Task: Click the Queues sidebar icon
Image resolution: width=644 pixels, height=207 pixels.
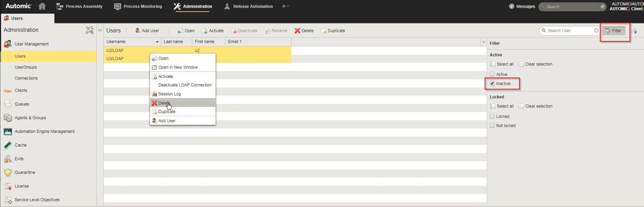Action: [x=8, y=104]
